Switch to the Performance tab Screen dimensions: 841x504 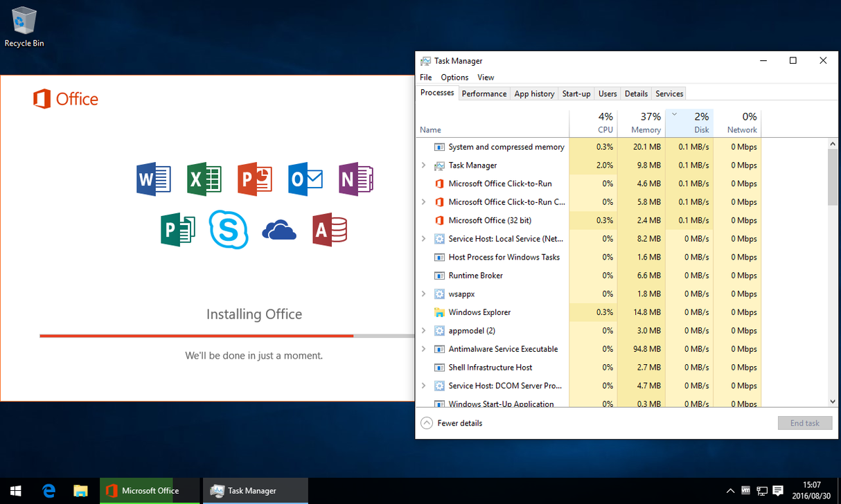[x=484, y=93]
